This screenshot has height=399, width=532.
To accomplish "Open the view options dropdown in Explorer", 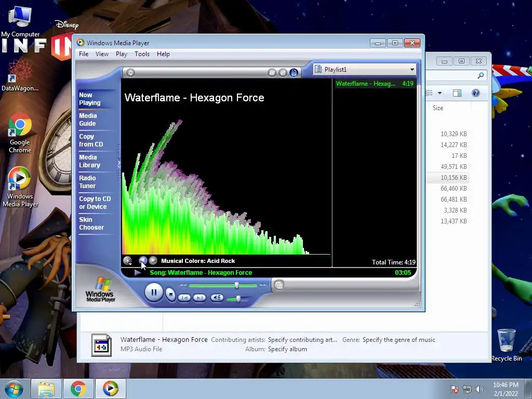I will [440, 93].
